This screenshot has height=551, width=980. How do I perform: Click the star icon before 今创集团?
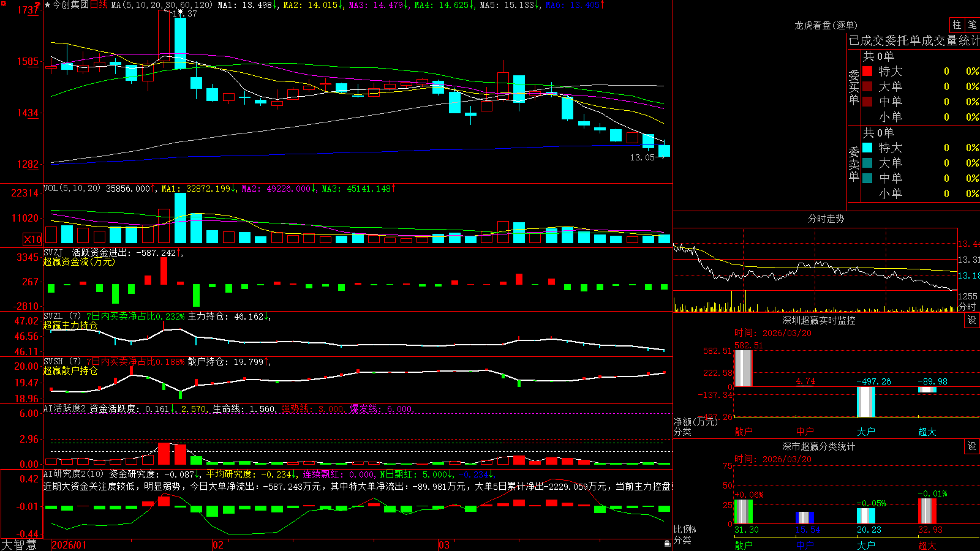tap(48, 5)
